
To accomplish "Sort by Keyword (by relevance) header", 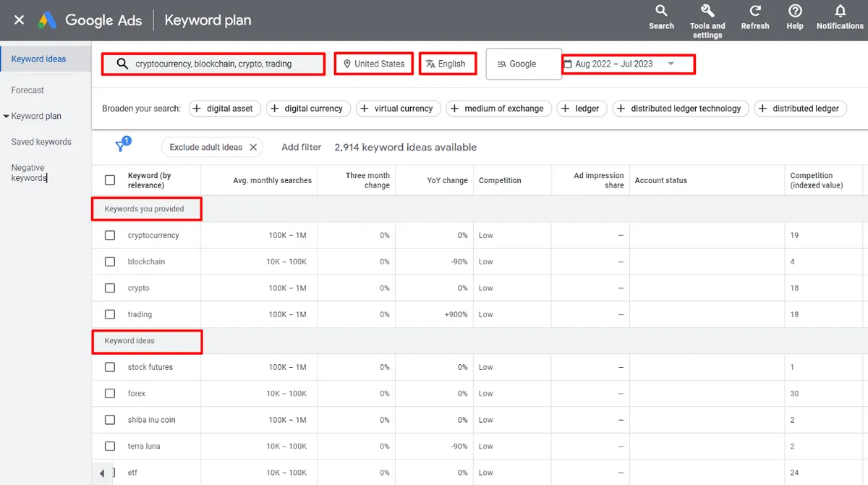I will [x=149, y=180].
